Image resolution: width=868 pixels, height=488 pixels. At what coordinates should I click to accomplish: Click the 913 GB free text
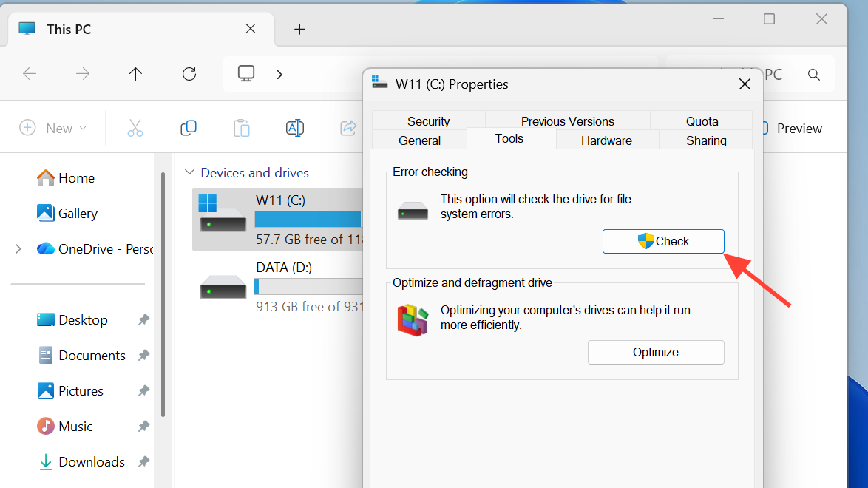pyautogui.click(x=309, y=306)
